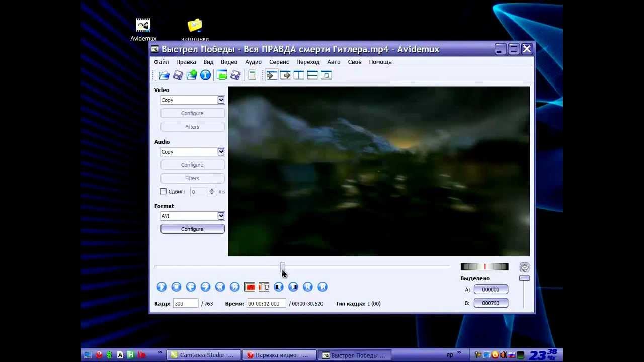The width and height of the screenshot is (644, 362).
Task: Switch to Camtasia Studio taskbar button
Action: 203,355
